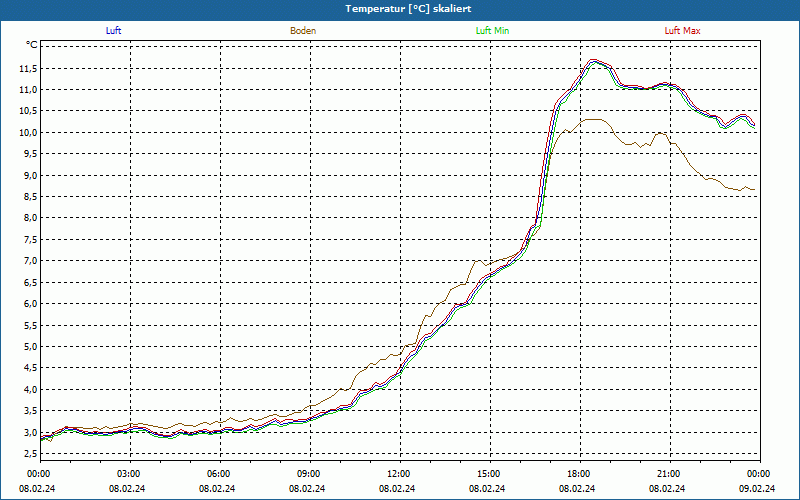Click the 4,0 y-axis value
Screen dimensions: 800x500
click(30, 390)
